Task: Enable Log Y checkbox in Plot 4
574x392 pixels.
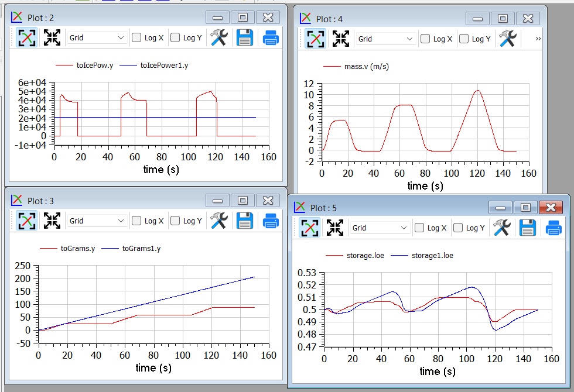Action: point(464,39)
